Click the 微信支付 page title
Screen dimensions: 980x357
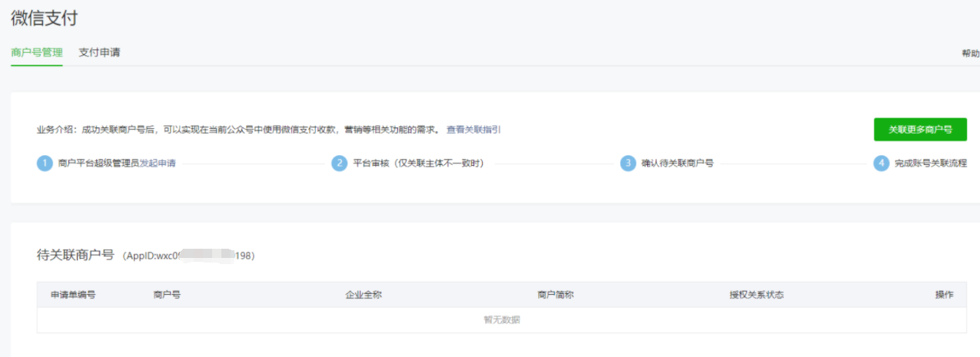pos(44,18)
